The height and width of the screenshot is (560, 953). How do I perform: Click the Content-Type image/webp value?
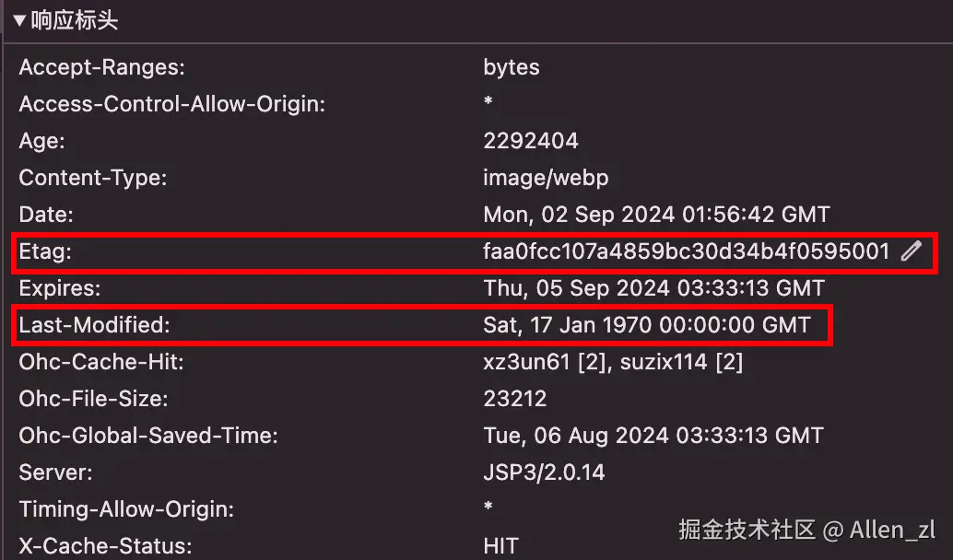[546, 178]
